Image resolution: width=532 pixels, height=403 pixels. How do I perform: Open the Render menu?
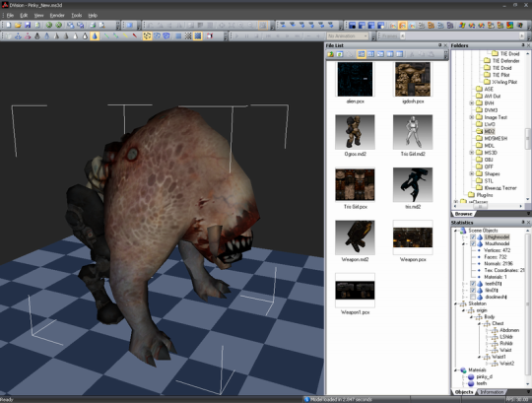(x=57, y=15)
